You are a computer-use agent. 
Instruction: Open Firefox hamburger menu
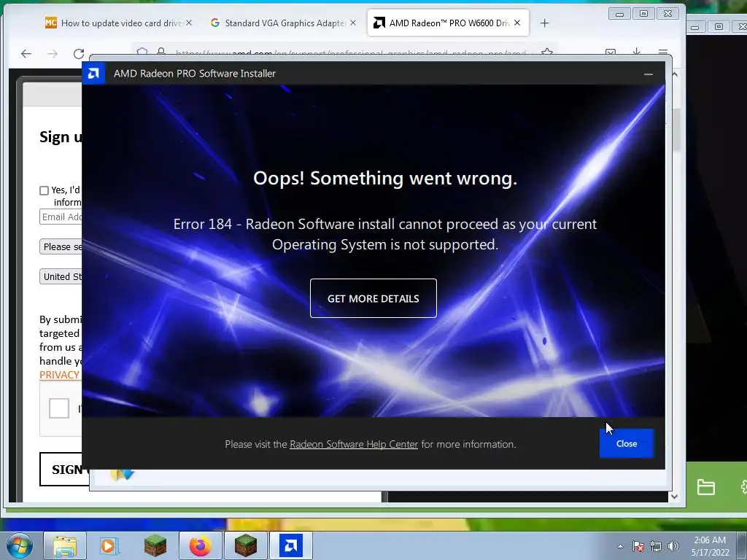pyautogui.click(x=662, y=52)
